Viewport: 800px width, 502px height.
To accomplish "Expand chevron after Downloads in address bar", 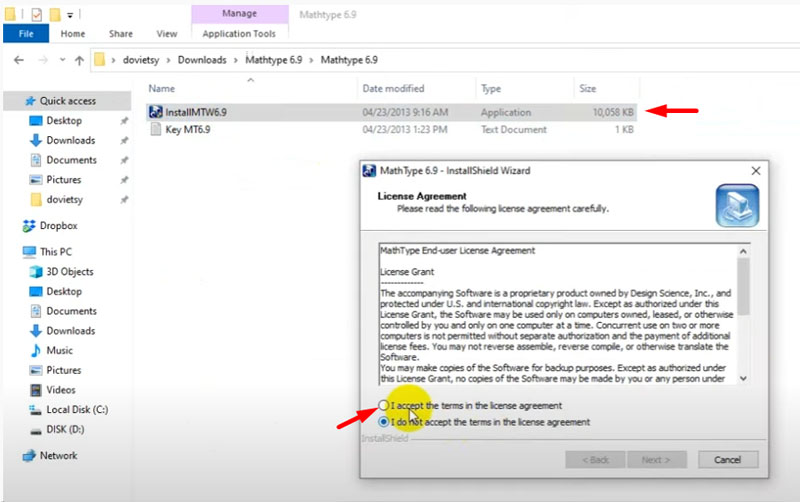I will [x=236, y=60].
